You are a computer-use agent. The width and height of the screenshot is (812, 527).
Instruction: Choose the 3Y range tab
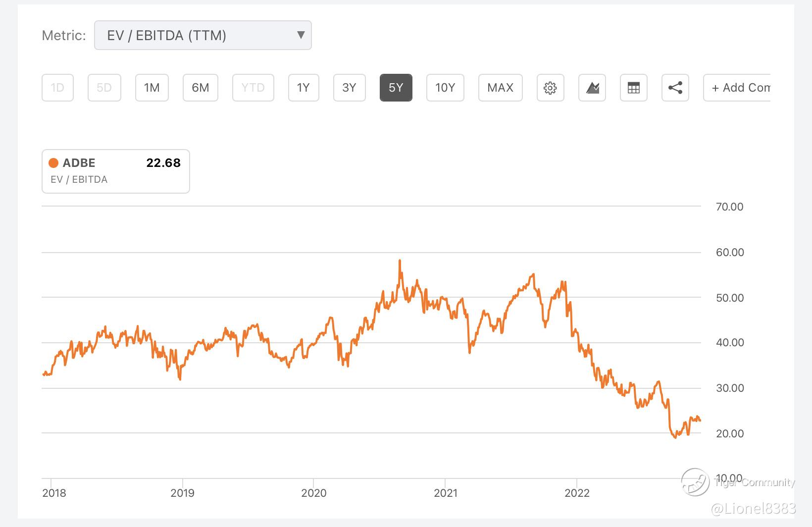(x=350, y=88)
